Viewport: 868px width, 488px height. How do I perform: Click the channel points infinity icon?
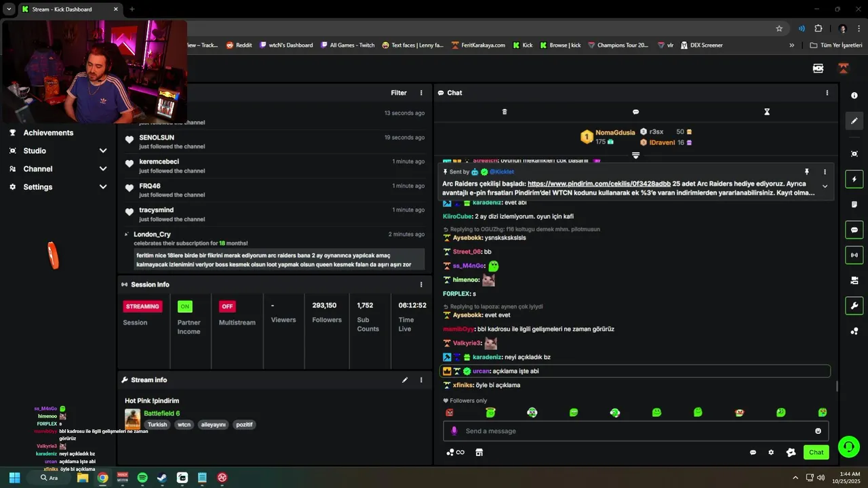tap(456, 452)
